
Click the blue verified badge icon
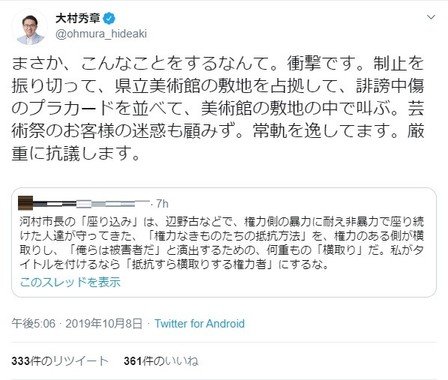109,18
